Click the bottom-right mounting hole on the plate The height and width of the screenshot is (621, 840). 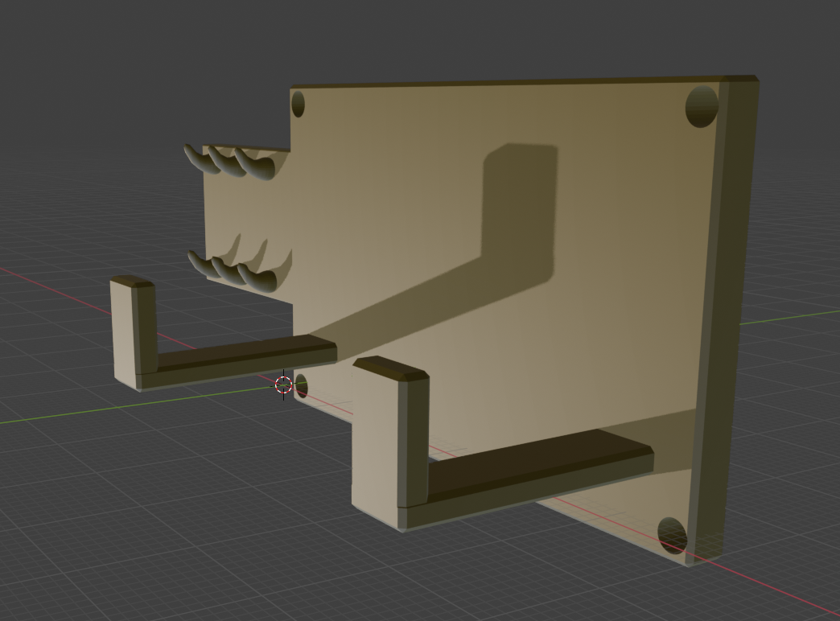coord(672,536)
